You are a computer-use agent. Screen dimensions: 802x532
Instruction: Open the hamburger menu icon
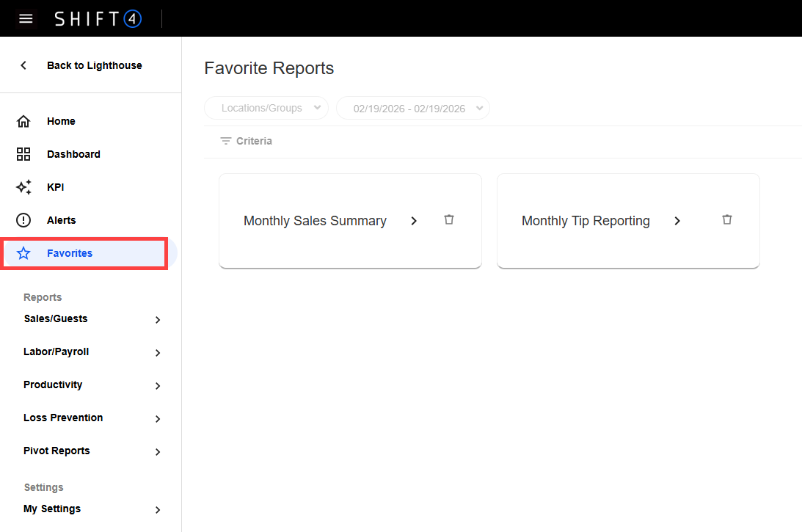pyautogui.click(x=26, y=18)
